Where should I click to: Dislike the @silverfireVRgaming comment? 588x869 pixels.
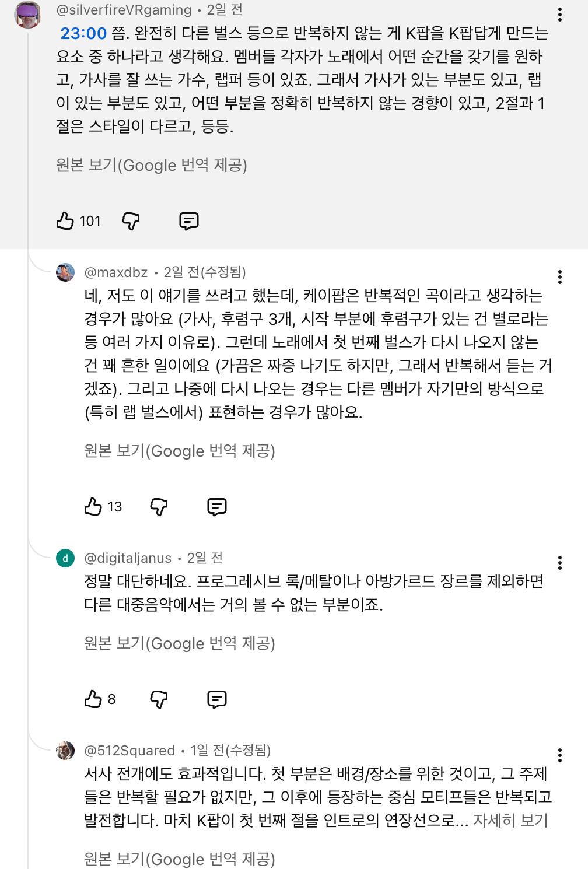[x=131, y=221]
